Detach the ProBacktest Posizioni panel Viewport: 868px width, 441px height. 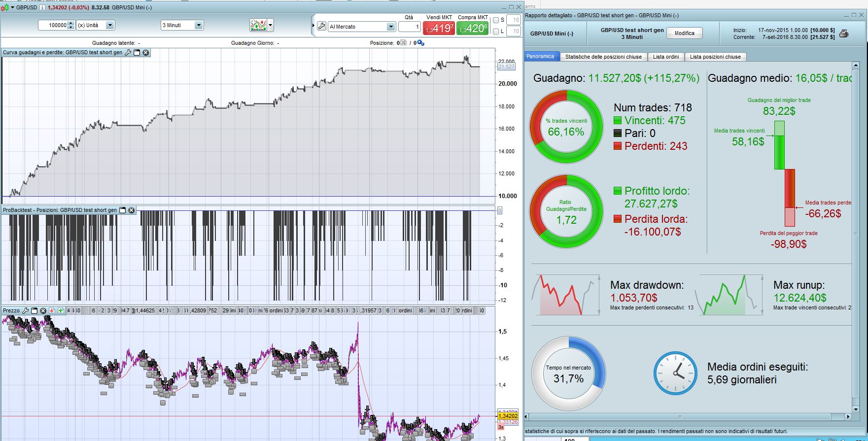123,210
